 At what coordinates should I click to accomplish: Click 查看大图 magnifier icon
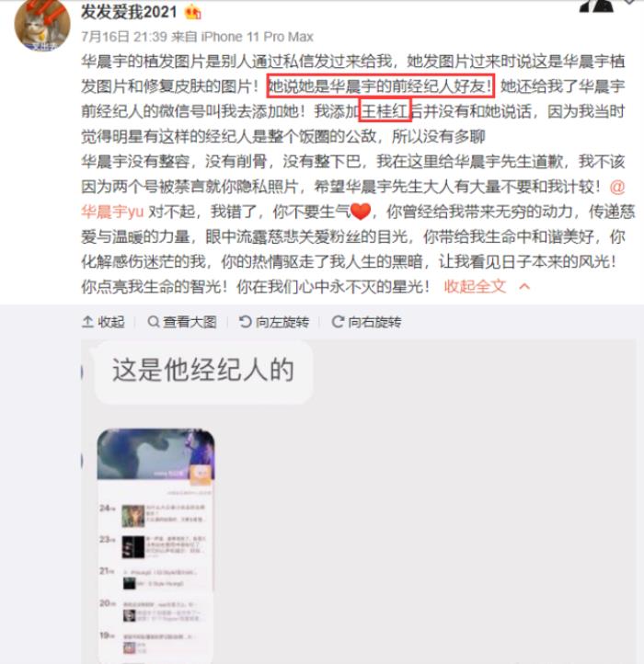(154, 322)
